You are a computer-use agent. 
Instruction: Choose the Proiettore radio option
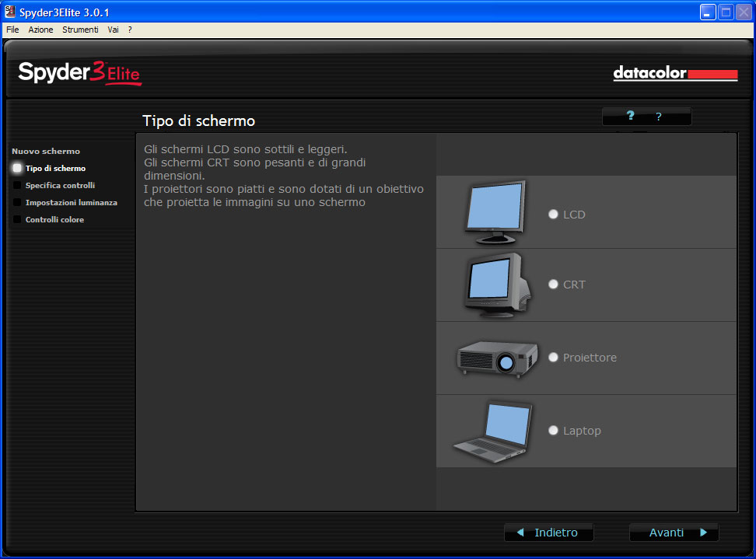(553, 357)
